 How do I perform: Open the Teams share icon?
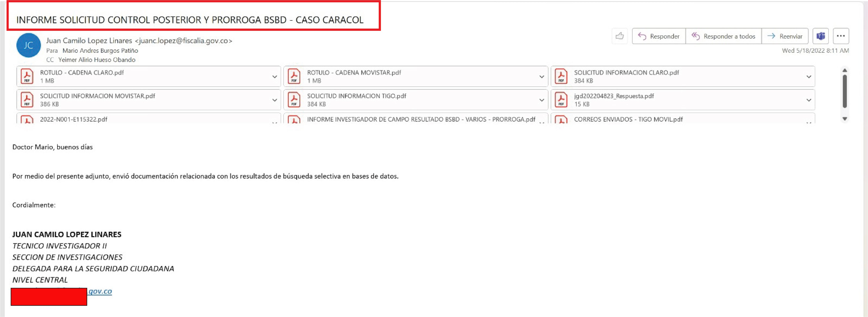820,36
